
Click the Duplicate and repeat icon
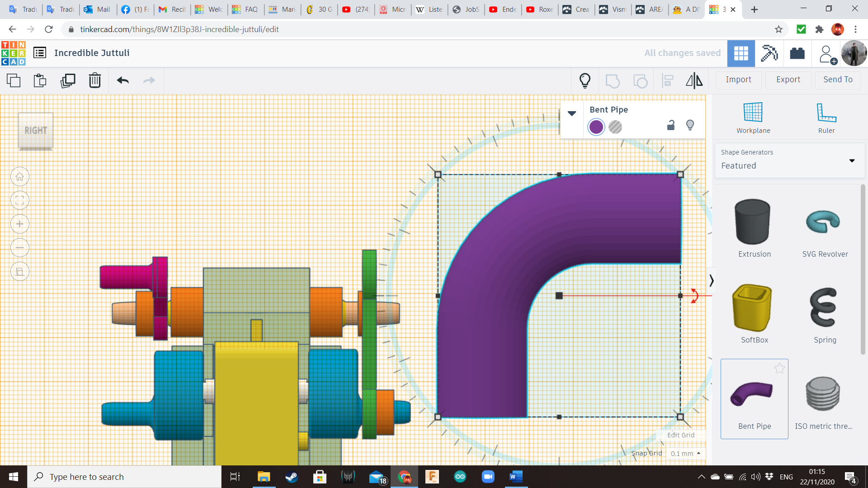[68, 80]
